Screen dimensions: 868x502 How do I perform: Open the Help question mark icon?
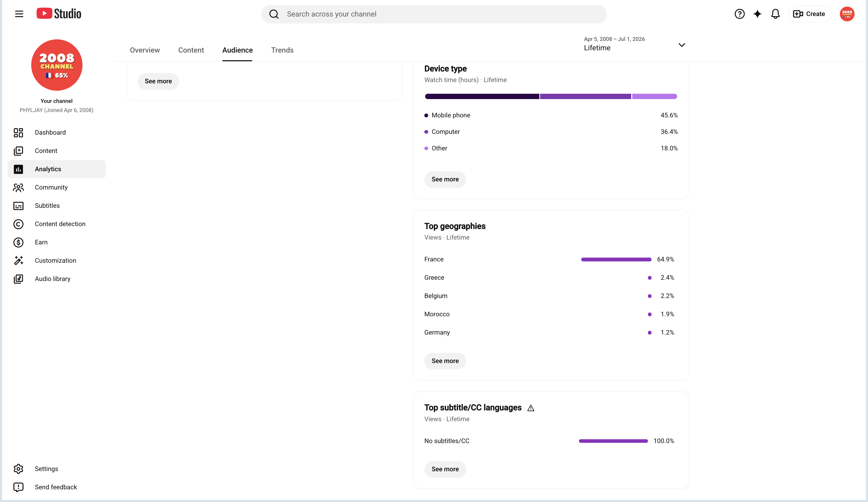pyautogui.click(x=739, y=14)
